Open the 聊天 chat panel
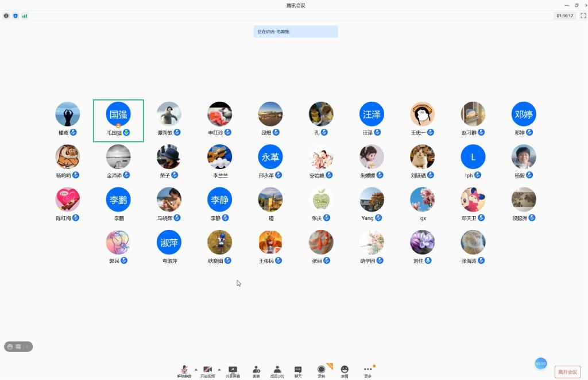 [298, 371]
